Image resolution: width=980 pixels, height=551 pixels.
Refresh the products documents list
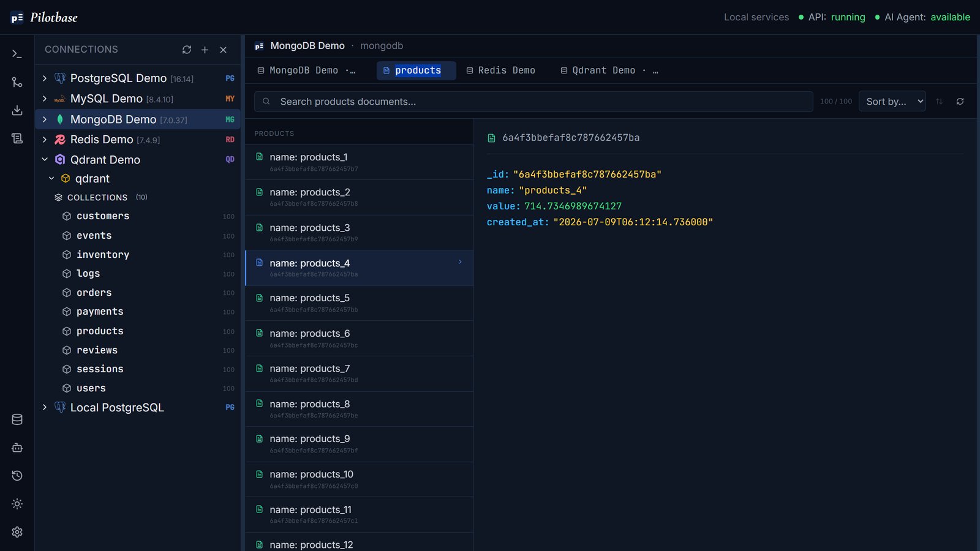click(960, 102)
